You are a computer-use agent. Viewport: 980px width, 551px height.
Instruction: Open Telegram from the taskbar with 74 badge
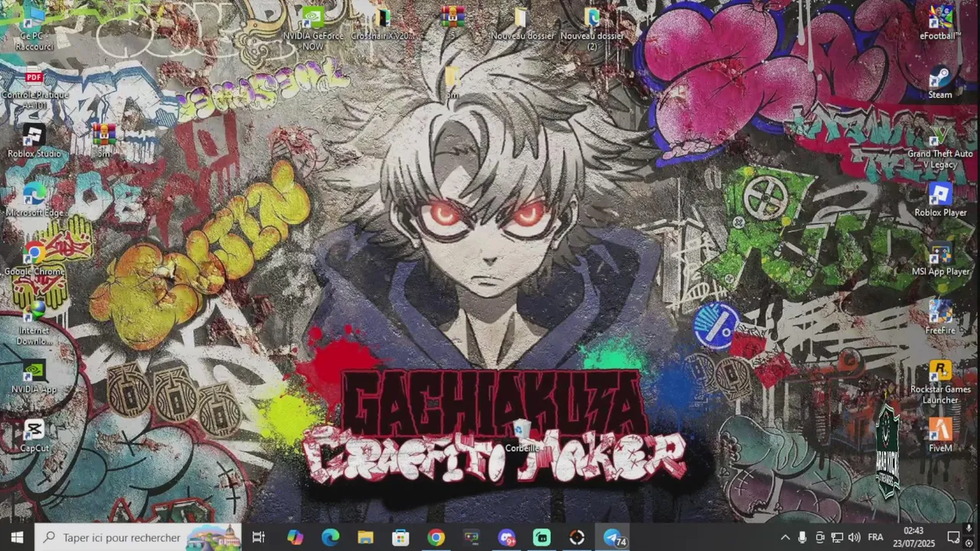point(613,538)
